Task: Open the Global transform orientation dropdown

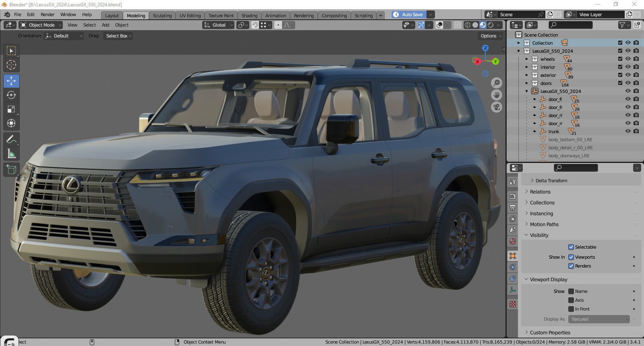Action: tap(218, 25)
